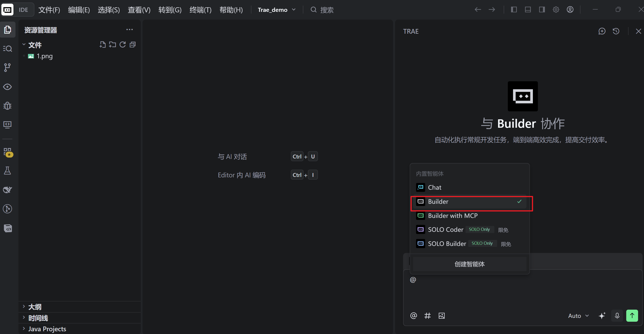Click the voice input microphone button
Screen dimensions: 644x334
click(617, 316)
